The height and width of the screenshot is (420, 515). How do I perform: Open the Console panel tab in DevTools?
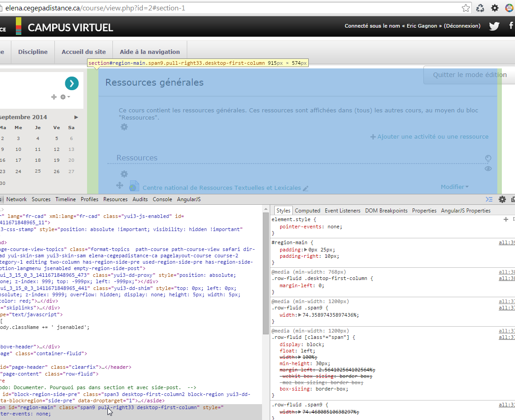point(162,199)
